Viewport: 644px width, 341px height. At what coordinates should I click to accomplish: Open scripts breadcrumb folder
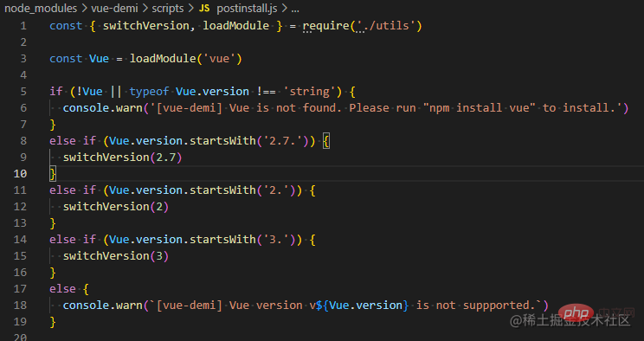point(168,9)
